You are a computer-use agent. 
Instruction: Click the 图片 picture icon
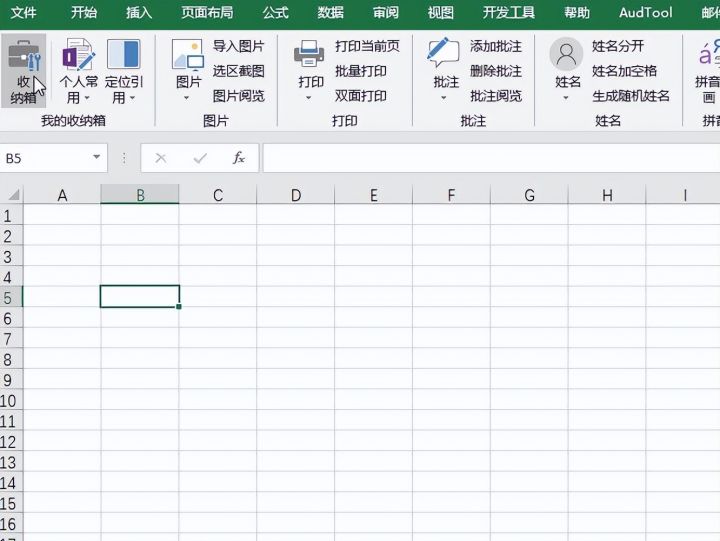point(188,55)
